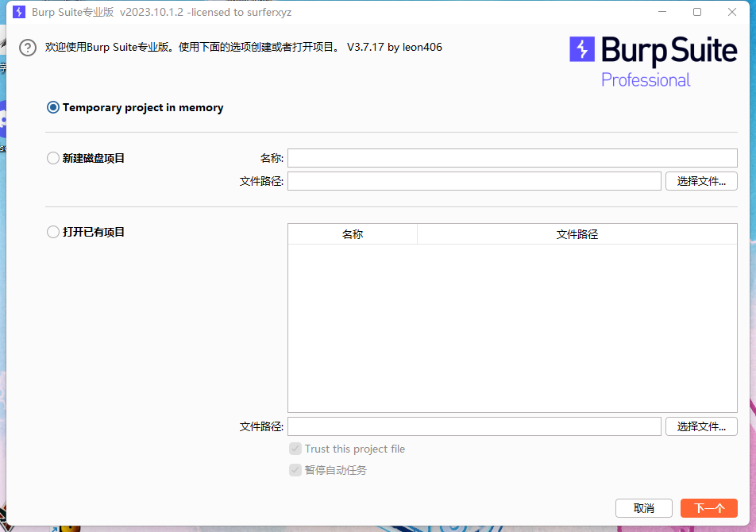This screenshot has width=756, height=532.
Task: Click the orange 下一个 button
Action: click(708, 508)
